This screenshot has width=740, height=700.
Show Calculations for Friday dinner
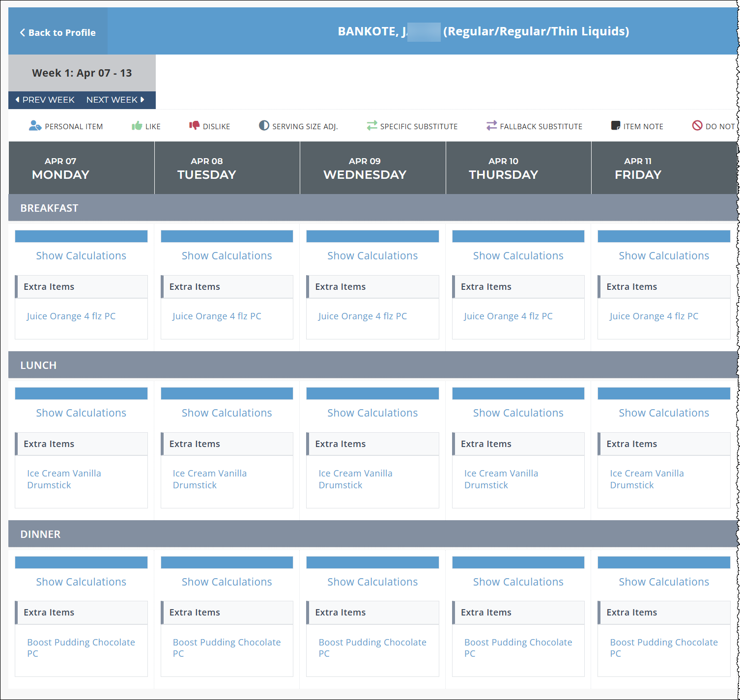(x=664, y=582)
